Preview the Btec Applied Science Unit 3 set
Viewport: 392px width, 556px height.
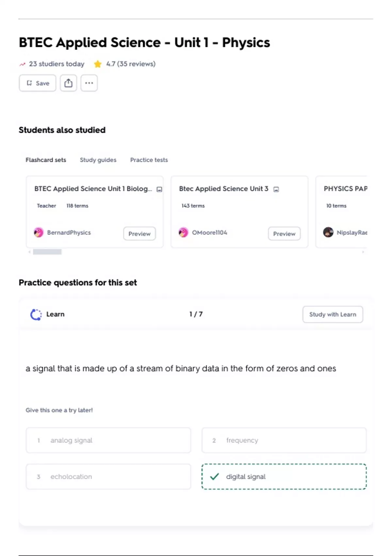pyautogui.click(x=284, y=234)
